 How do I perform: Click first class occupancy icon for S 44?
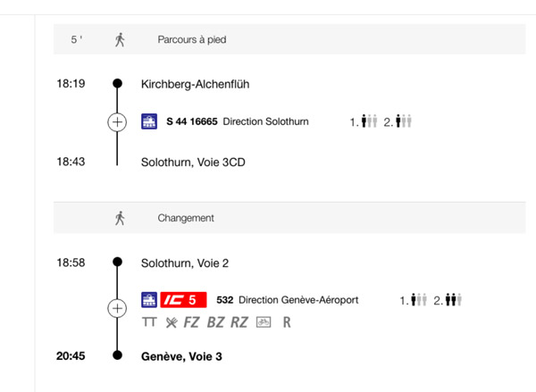(364, 121)
